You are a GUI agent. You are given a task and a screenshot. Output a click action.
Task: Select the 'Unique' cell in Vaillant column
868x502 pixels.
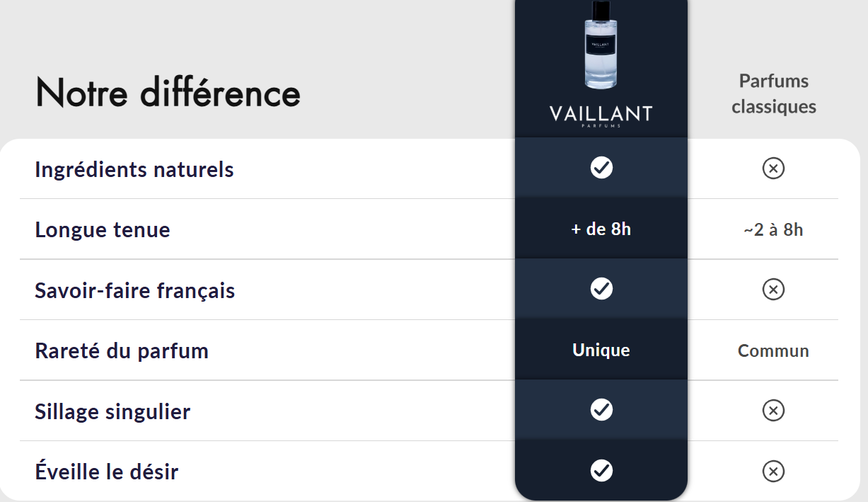601,350
